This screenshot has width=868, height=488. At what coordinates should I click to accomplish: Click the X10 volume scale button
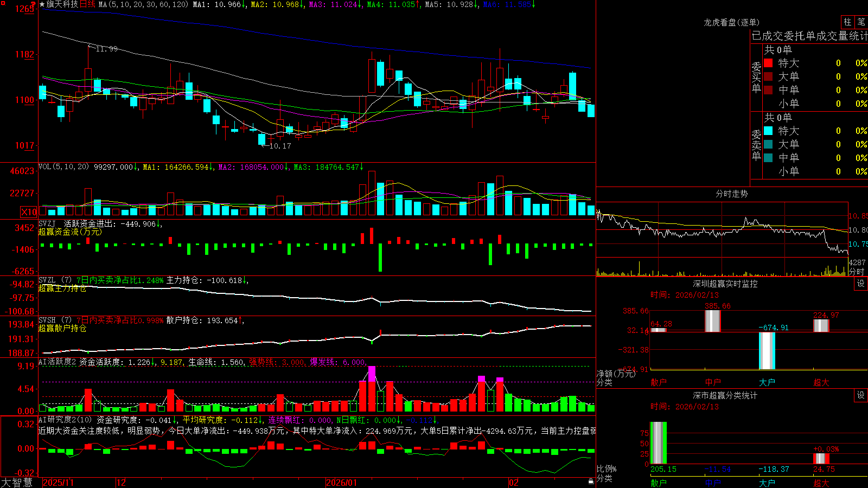pos(29,212)
